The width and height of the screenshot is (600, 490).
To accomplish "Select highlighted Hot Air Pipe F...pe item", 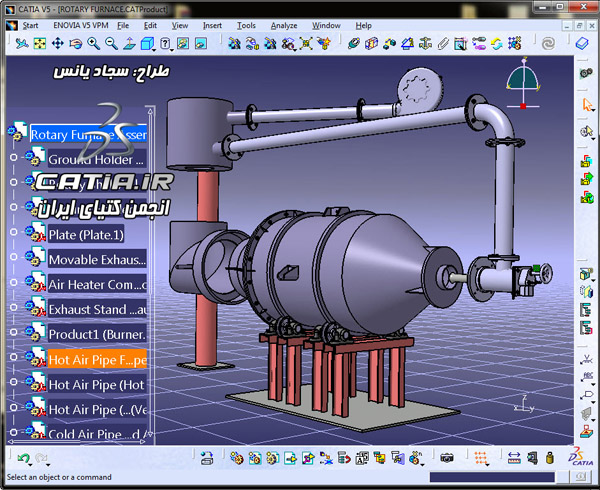I will 97,360.
